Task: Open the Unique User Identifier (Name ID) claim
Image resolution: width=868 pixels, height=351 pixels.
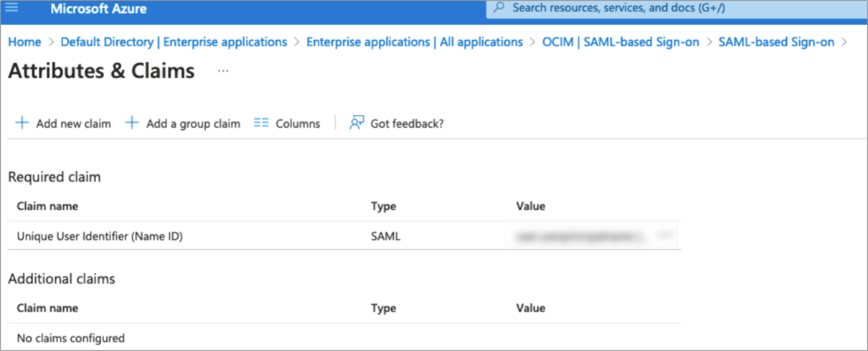Action: (x=100, y=235)
